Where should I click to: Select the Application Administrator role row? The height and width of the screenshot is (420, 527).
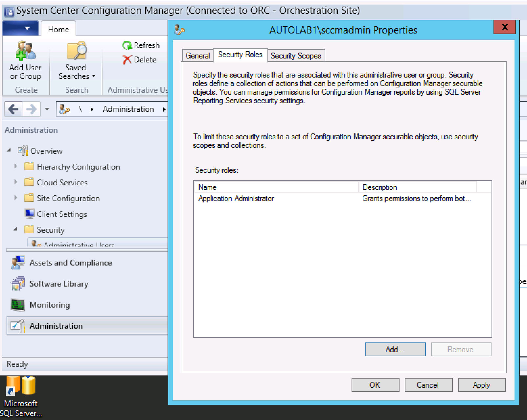(342, 198)
